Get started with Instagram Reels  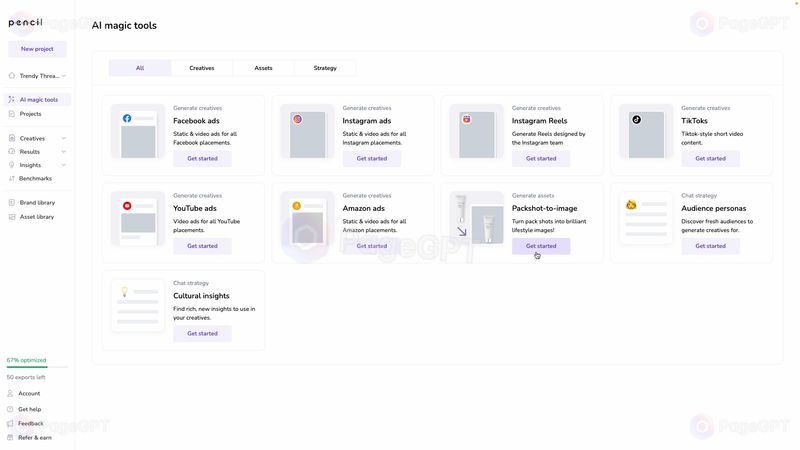coord(541,159)
